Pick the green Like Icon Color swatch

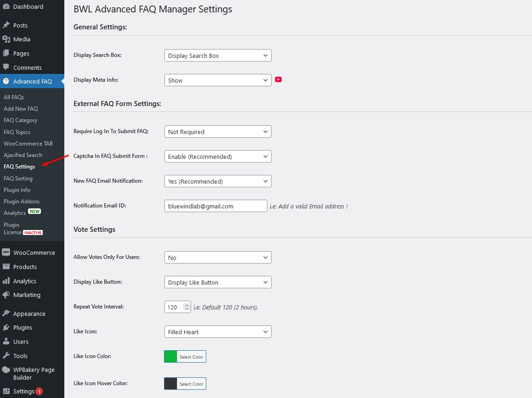[170, 356]
